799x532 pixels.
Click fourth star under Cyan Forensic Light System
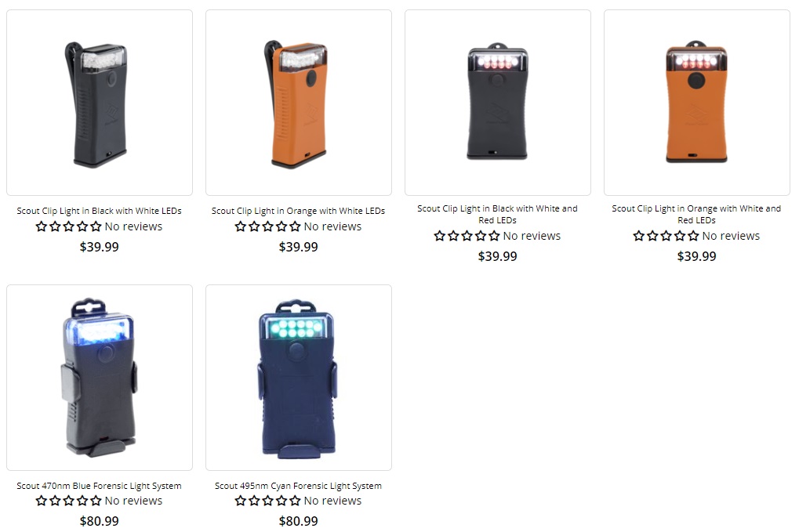click(x=281, y=501)
